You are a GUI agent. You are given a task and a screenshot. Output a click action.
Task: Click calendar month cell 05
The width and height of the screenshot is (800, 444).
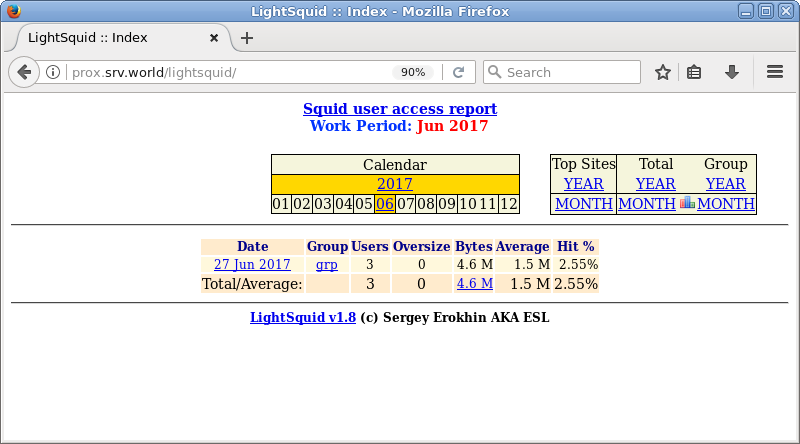(x=364, y=204)
